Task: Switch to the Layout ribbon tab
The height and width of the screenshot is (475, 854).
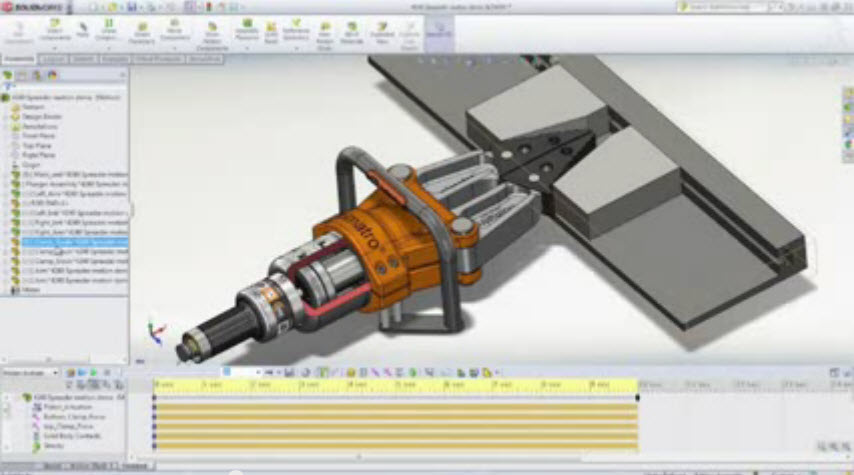Action: [54, 59]
